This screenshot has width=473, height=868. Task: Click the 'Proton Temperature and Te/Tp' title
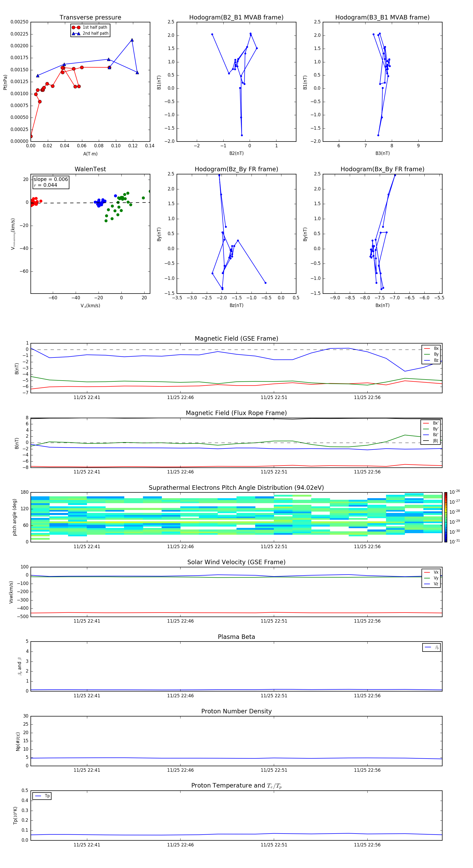[x=236, y=786]
